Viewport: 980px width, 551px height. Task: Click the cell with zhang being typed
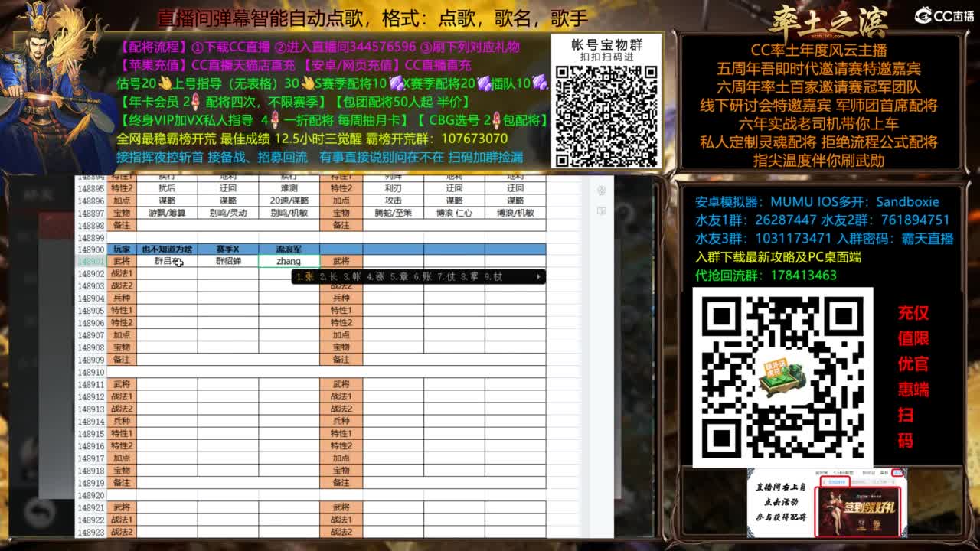point(290,260)
